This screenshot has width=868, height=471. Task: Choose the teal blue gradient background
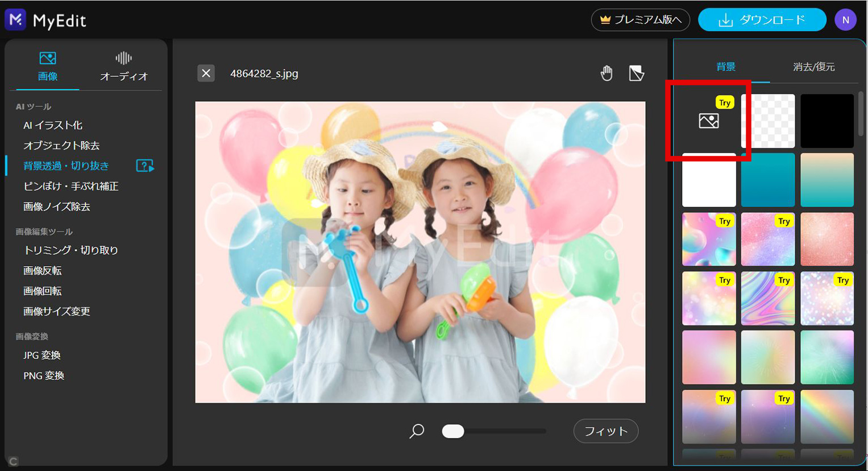click(768, 180)
